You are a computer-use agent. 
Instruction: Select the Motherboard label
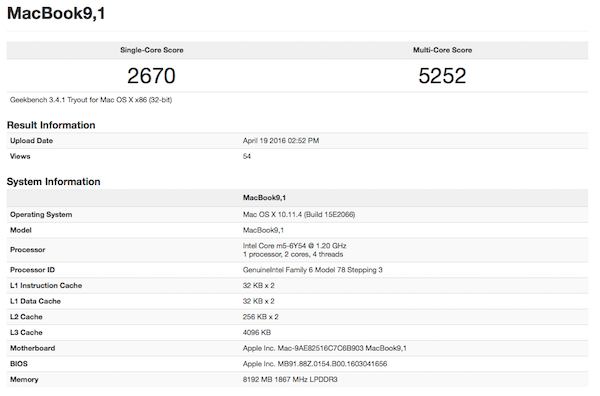click(x=33, y=349)
